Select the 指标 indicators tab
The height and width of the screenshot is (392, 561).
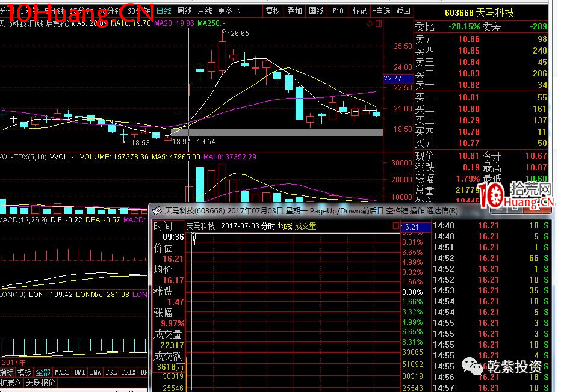tap(7, 372)
